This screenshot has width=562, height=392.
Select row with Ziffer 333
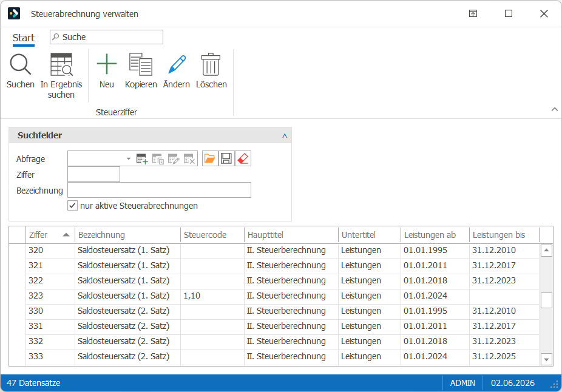[x=274, y=357]
